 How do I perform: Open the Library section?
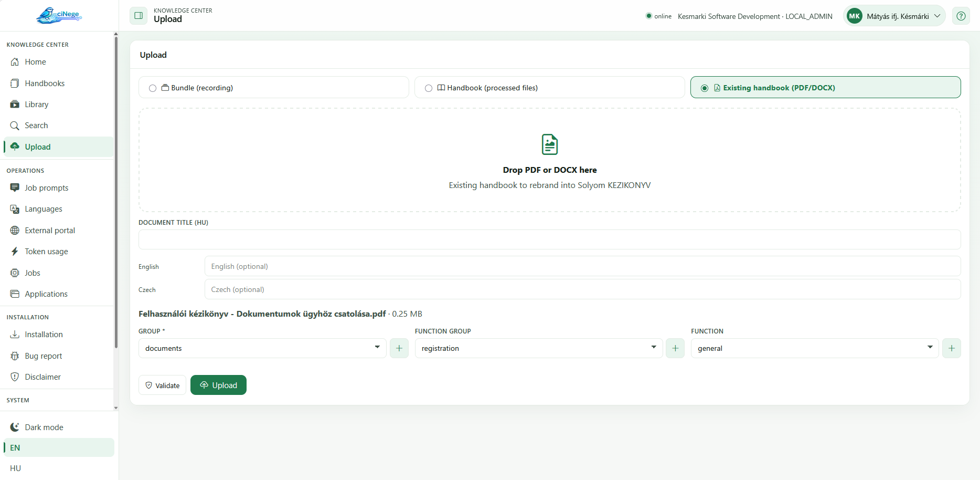point(59,105)
